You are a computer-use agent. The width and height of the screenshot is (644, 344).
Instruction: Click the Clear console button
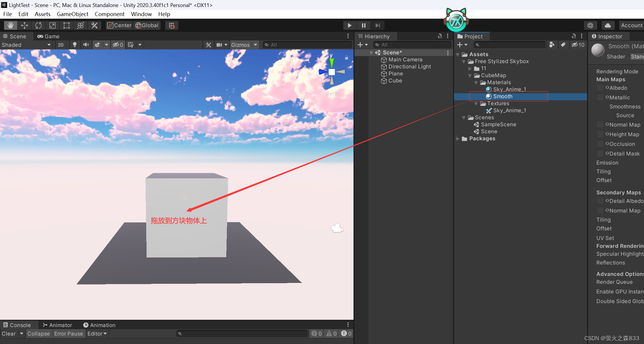[x=9, y=333]
